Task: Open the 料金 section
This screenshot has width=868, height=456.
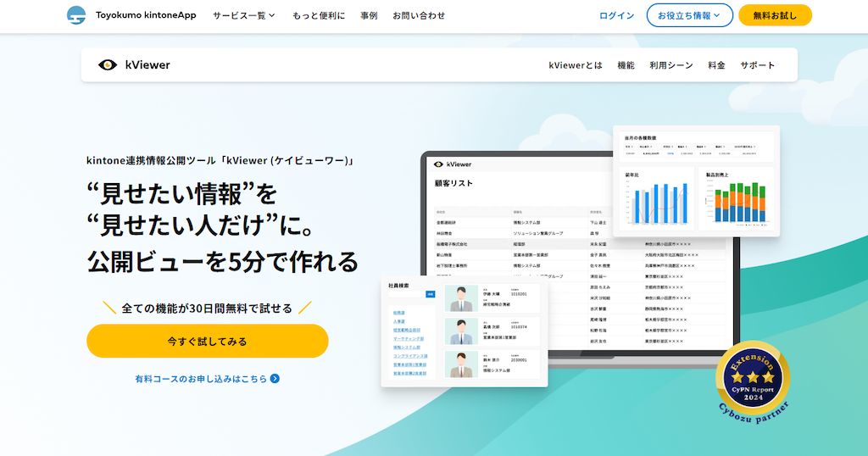Action: point(716,65)
